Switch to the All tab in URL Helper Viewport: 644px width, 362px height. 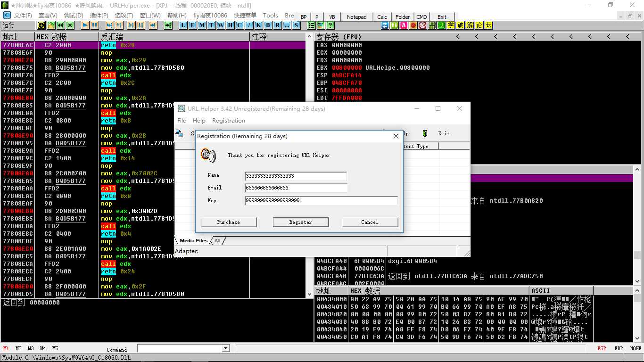pyautogui.click(x=217, y=241)
